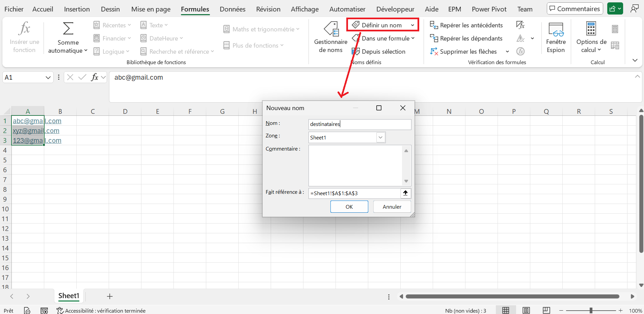Confirm formula bar entry with checkmark icon

click(x=82, y=77)
